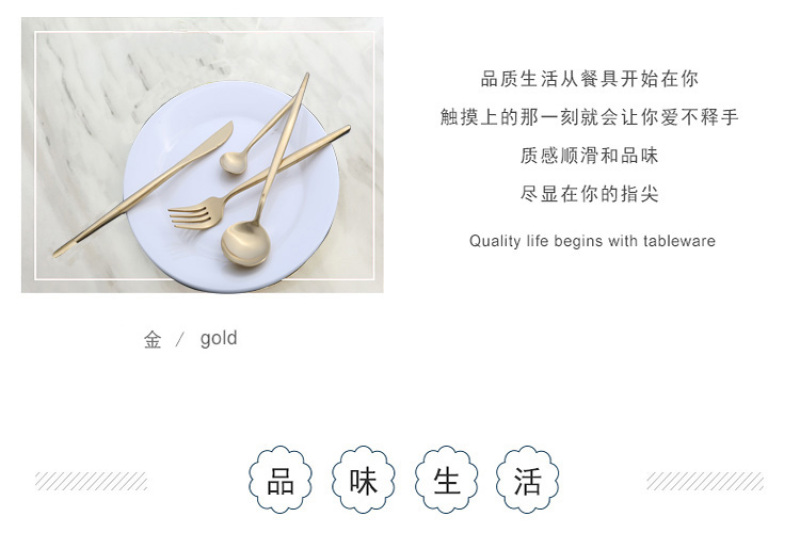Viewport: 800px width, 549px height.
Task: Click the white round plate
Action: (x=232, y=186)
